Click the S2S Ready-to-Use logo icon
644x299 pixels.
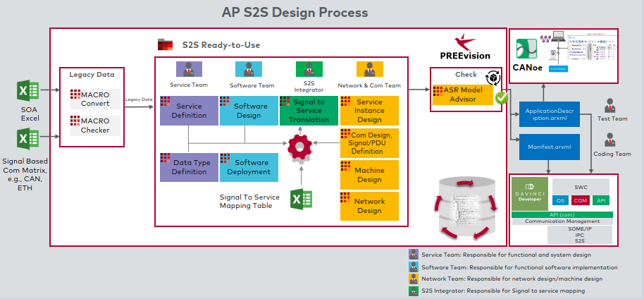click(x=166, y=44)
